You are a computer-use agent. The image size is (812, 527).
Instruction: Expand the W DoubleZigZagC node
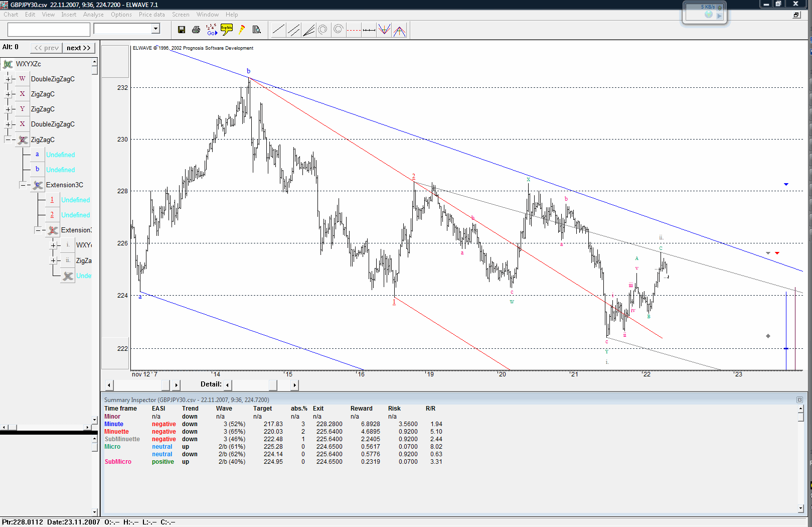click(8, 79)
